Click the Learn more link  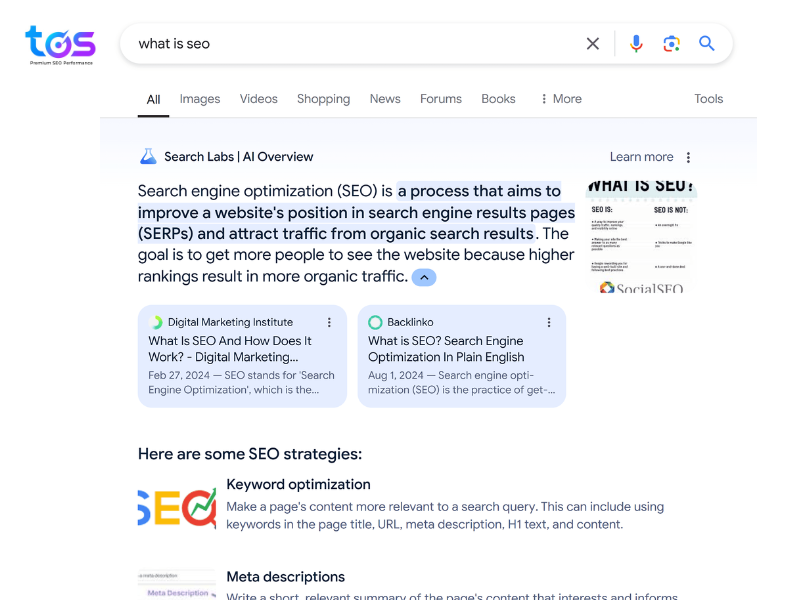[x=641, y=157]
